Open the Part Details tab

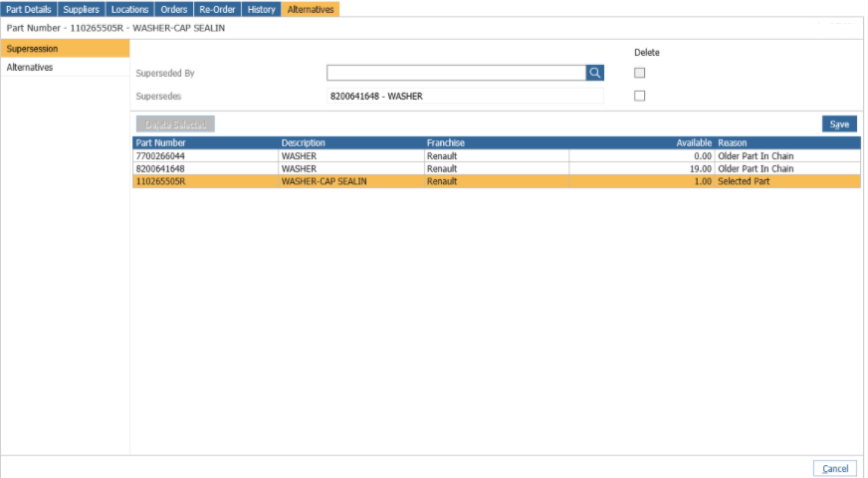pyautogui.click(x=29, y=9)
